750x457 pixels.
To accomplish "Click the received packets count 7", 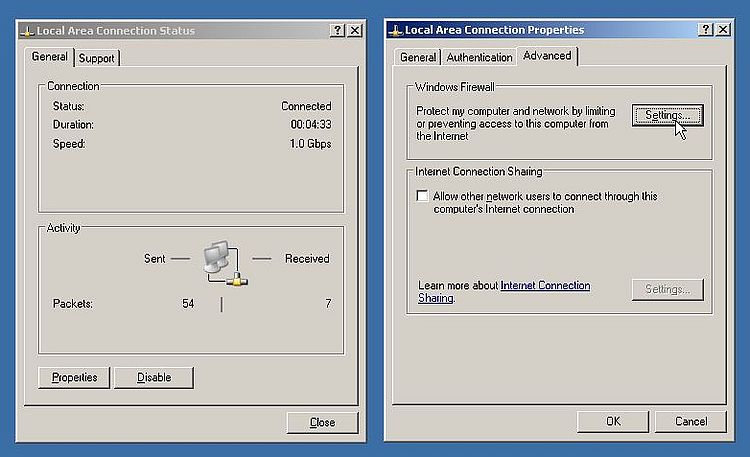I will (x=328, y=303).
